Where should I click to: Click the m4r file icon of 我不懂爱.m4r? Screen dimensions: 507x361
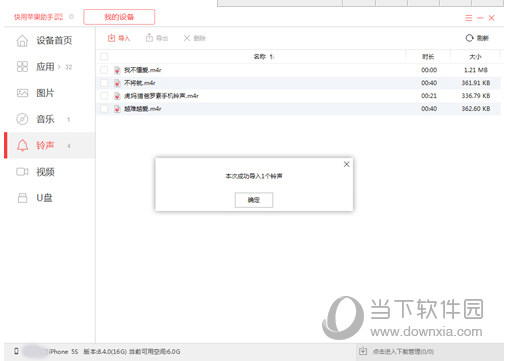point(117,70)
